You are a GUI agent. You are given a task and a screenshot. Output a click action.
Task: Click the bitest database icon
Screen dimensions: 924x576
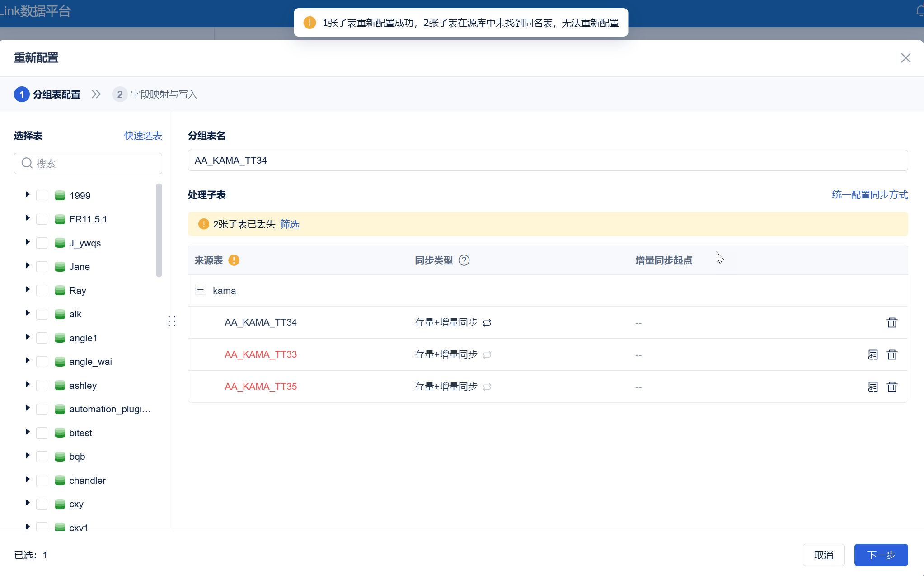60,433
